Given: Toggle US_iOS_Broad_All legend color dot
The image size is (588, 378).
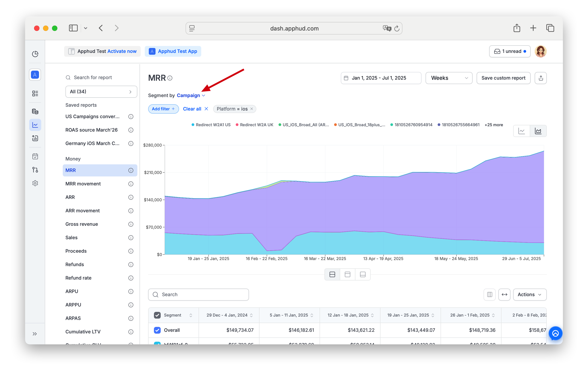Looking at the screenshot, I should pyautogui.click(x=280, y=125).
